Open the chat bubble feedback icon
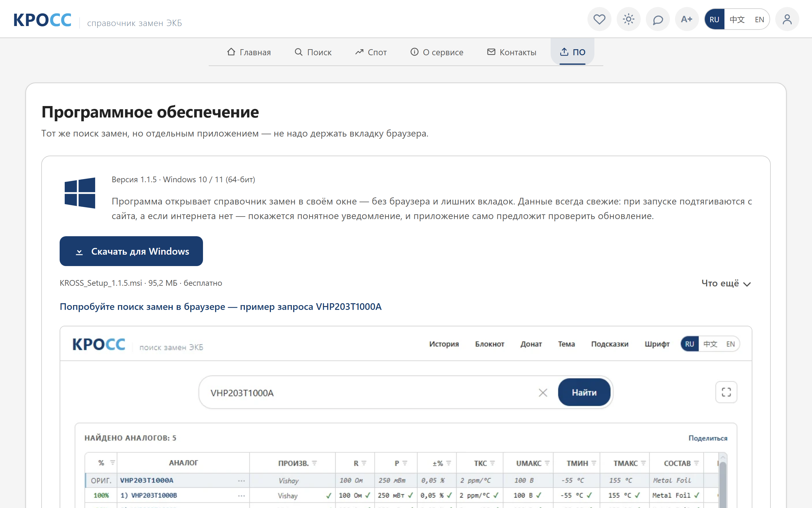Screen dimensions: 812x508 click(658, 19)
